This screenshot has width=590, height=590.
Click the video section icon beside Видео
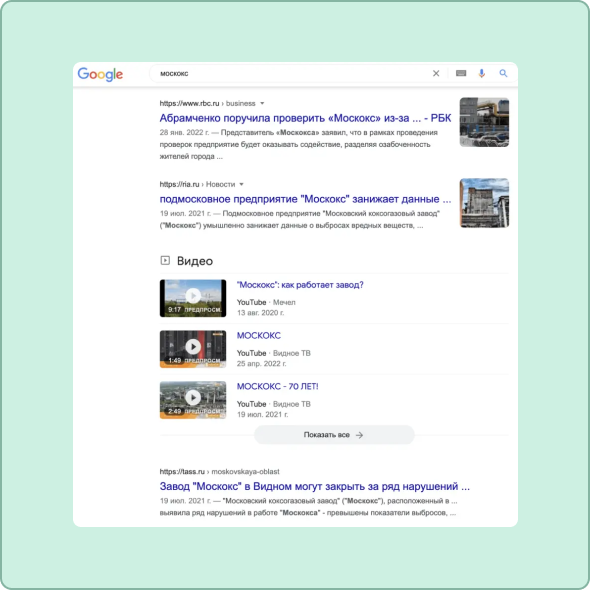coord(165,260)
